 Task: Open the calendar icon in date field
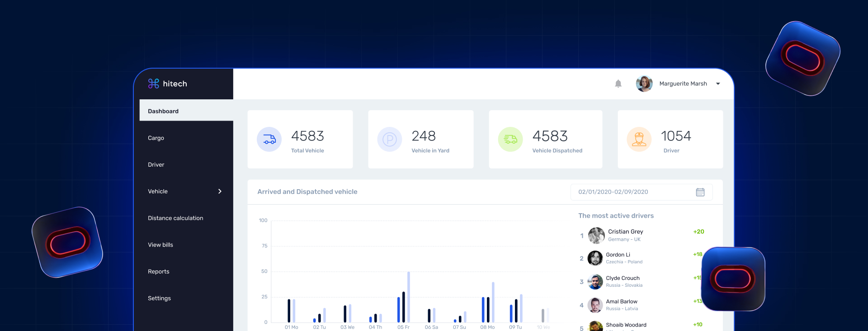tap(700, 192)
